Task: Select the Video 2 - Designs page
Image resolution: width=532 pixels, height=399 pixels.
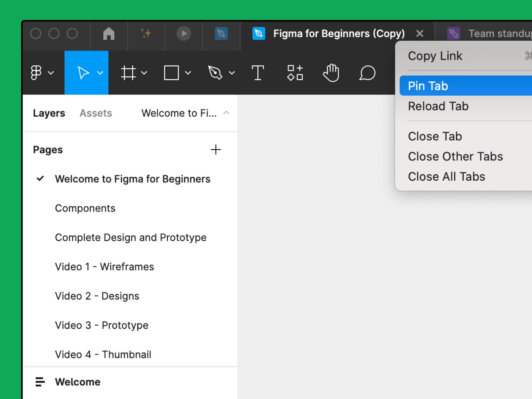Action: click(x=97, y=296)
